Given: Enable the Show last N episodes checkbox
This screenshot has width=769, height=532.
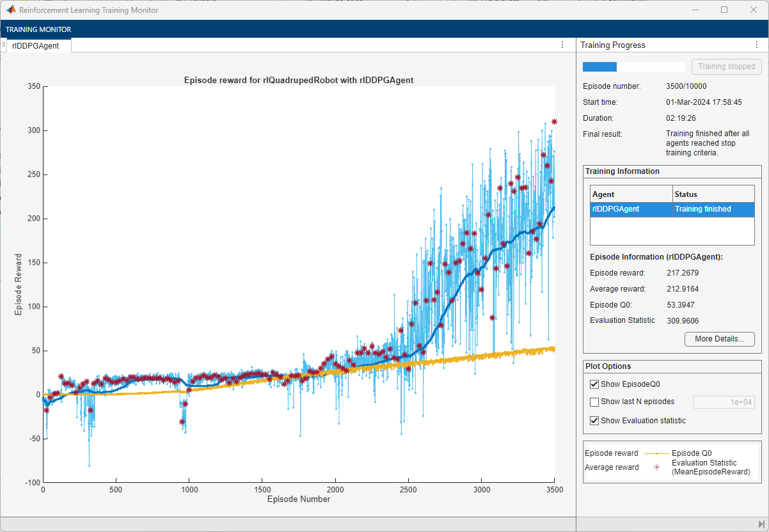Looking at the screenshot, I should coord(594,402).
